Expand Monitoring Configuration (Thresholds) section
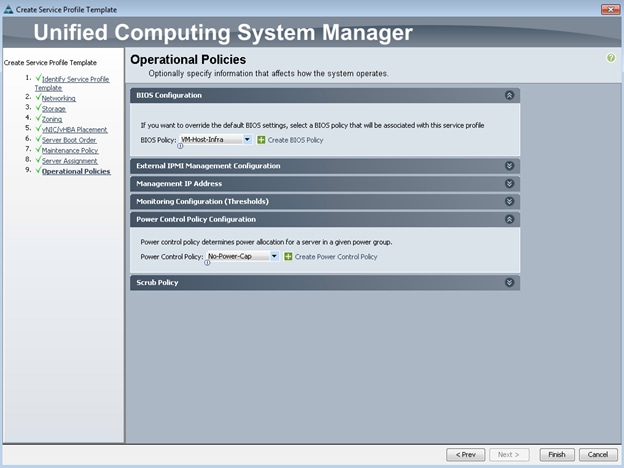The width and height of the screenshot is (624, 468). pos(509,201)
